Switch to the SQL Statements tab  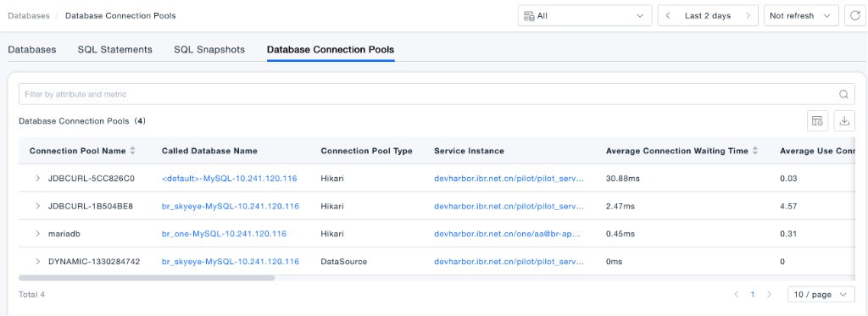115,49
